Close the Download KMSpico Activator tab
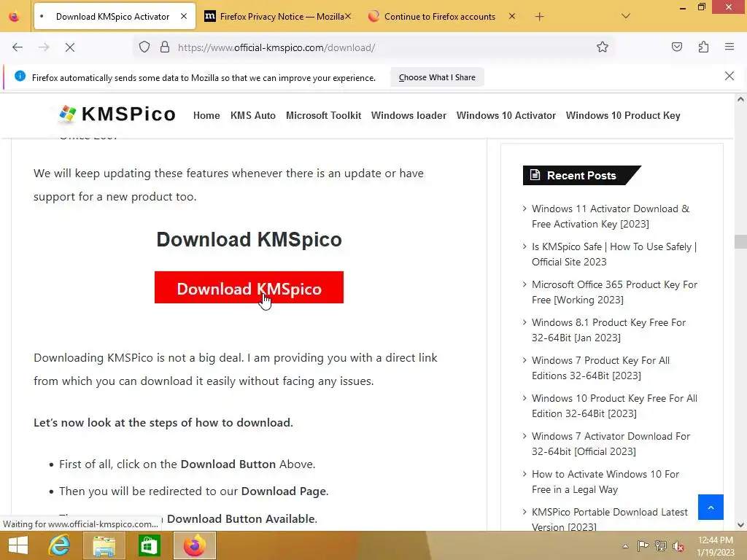 pyautogui.click(x=184, y=16)
